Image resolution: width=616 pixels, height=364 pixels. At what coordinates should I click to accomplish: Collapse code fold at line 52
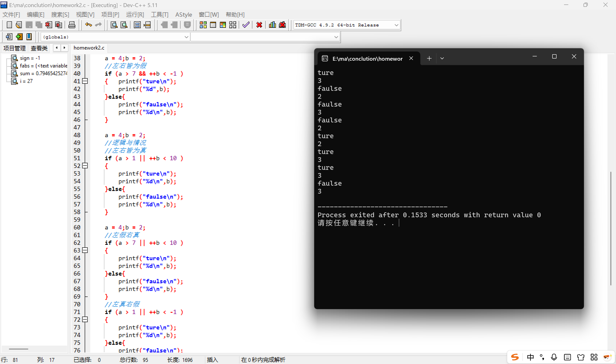pyautogui.click(x=85, y=166)
